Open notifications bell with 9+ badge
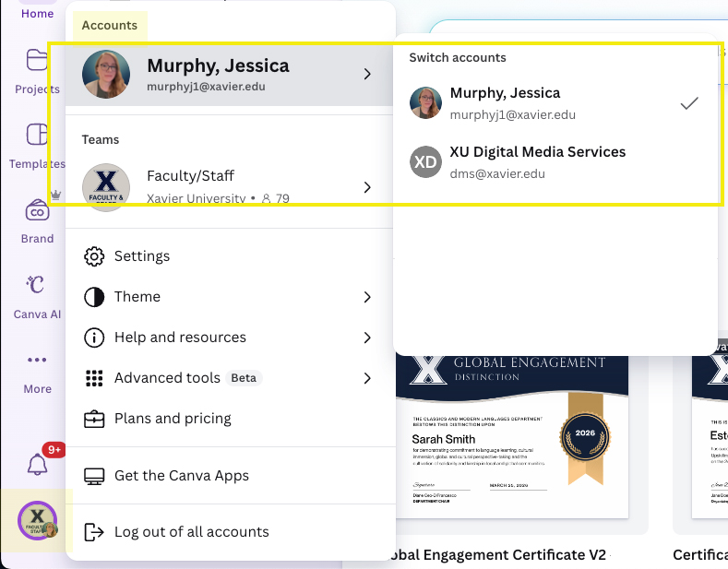Screen dimensions: 728x569 [x=37, y=464]
